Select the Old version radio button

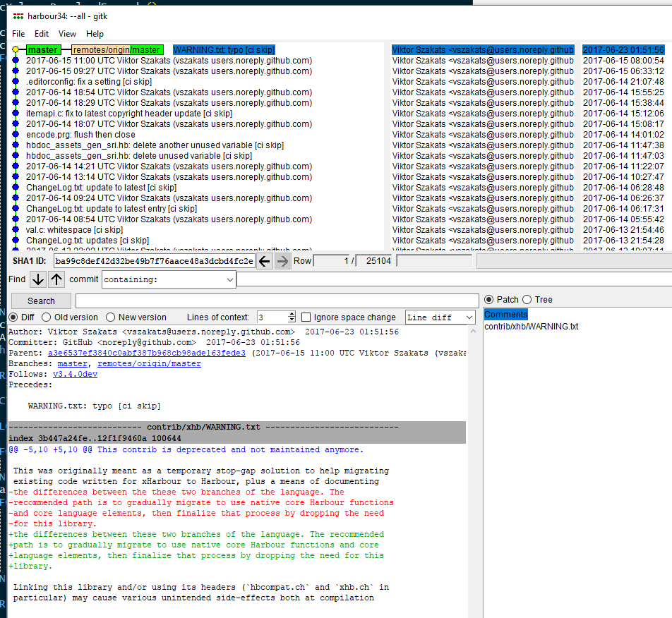47,317
